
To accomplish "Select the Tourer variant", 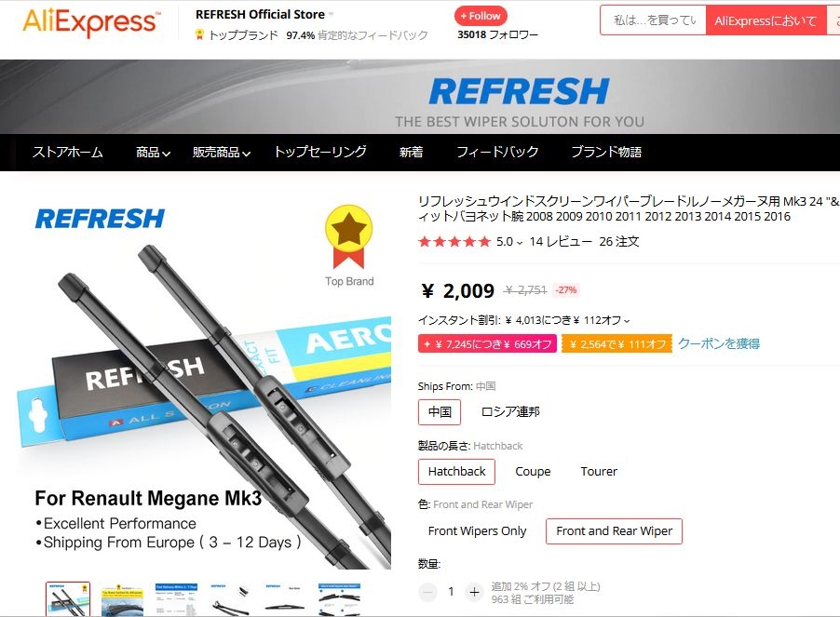I will [x=599, y=472].
